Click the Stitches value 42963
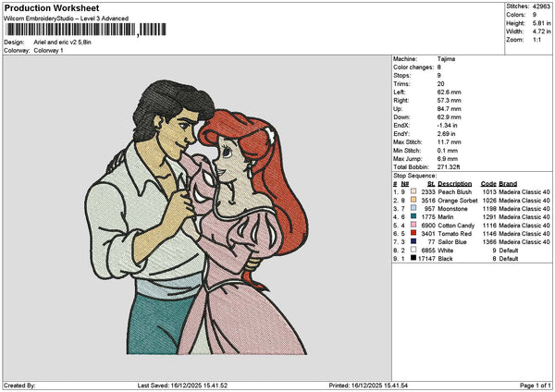555x392 pixels. (541, 6)
